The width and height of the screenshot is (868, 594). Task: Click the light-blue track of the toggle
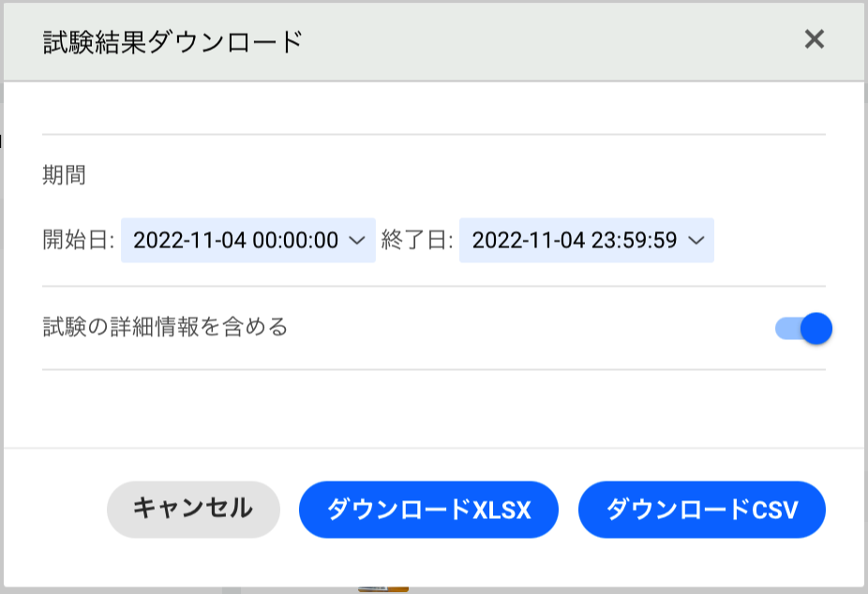[x=786, y=328]
